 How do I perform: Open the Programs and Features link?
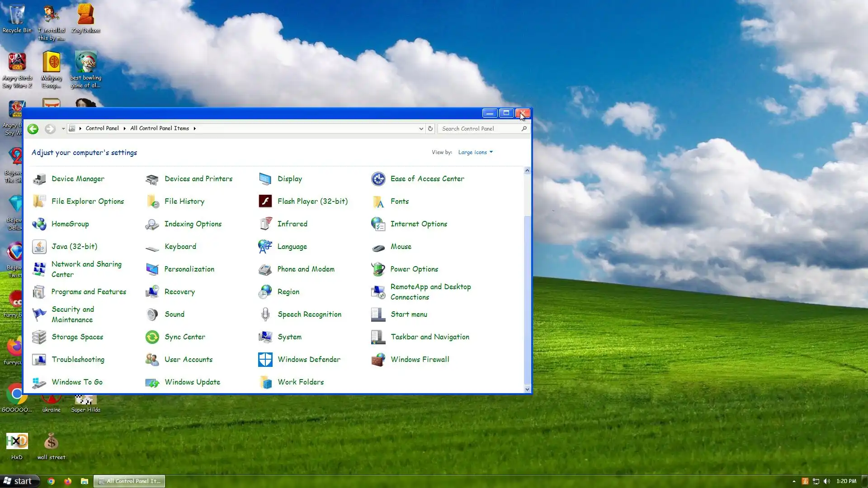[89, 291]
